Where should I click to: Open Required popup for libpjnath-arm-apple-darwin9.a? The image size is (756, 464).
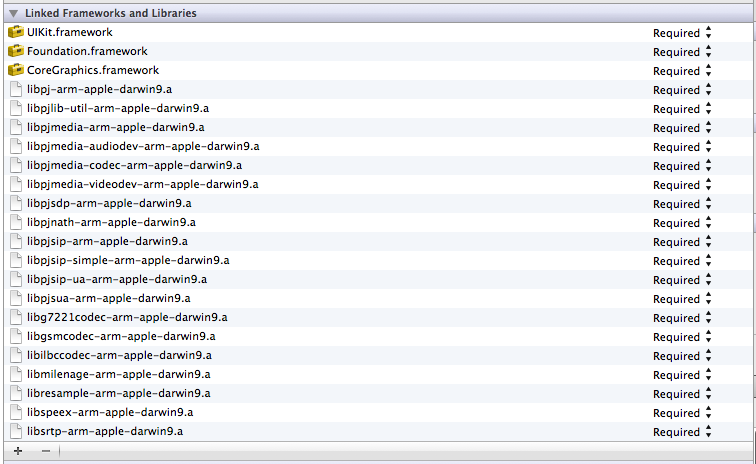point(682,223)
